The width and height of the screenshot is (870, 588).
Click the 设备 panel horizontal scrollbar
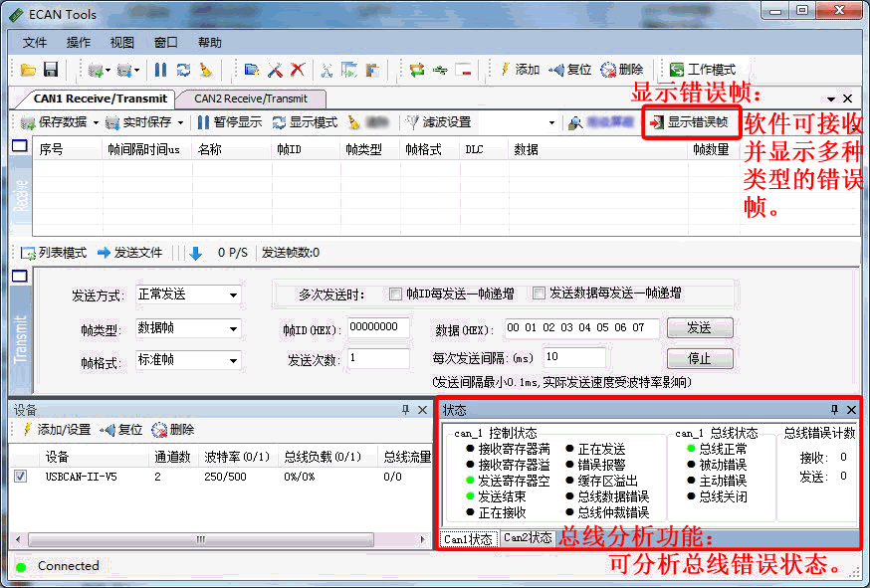pos(199,538)
